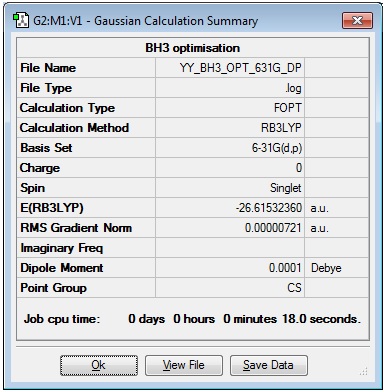Click the Dipole Moment row label
The image size is (384, 392).
(62, 268)
